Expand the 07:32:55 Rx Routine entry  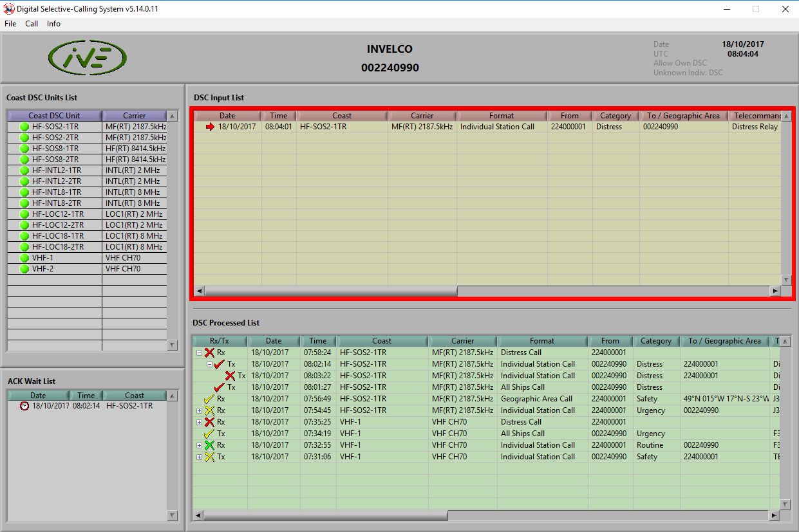tap(199, 445)
